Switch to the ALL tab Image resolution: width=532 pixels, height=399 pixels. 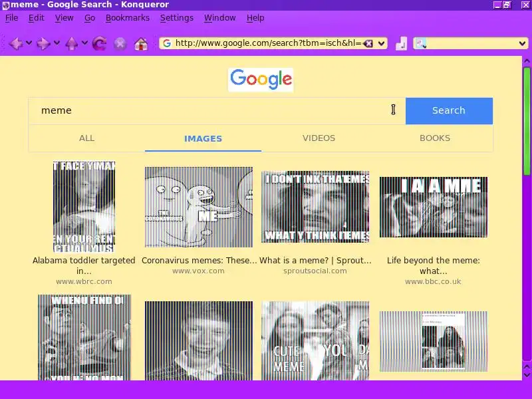pos(87,138)
